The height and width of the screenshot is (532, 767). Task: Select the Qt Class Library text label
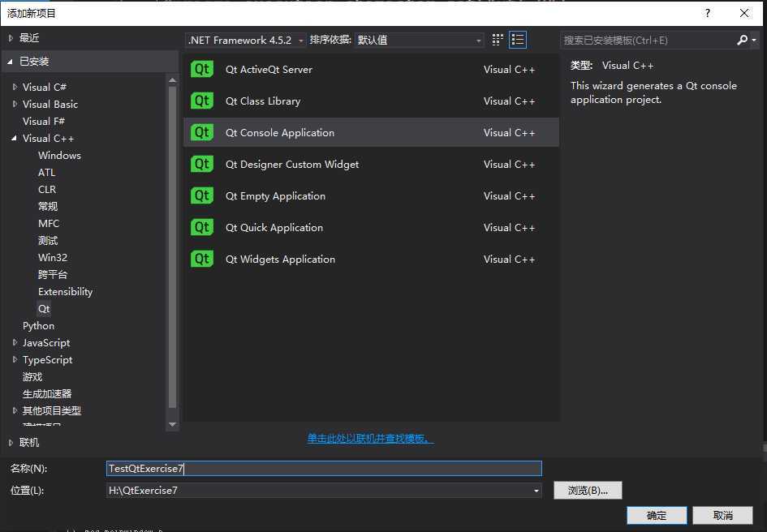(x=263, y=101)
